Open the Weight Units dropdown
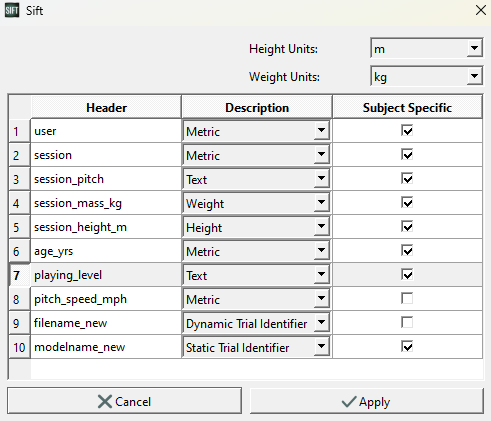The image size is (491, 421). click(x=426, y=76)
